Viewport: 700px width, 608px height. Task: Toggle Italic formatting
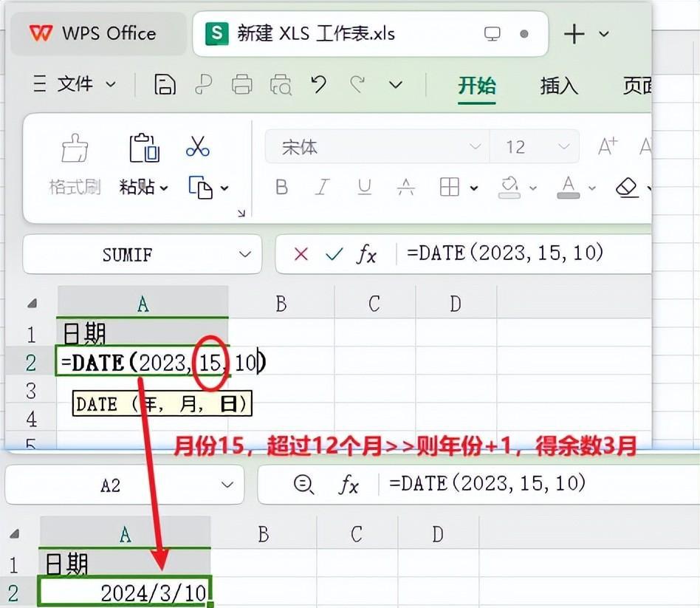point(323,187)
